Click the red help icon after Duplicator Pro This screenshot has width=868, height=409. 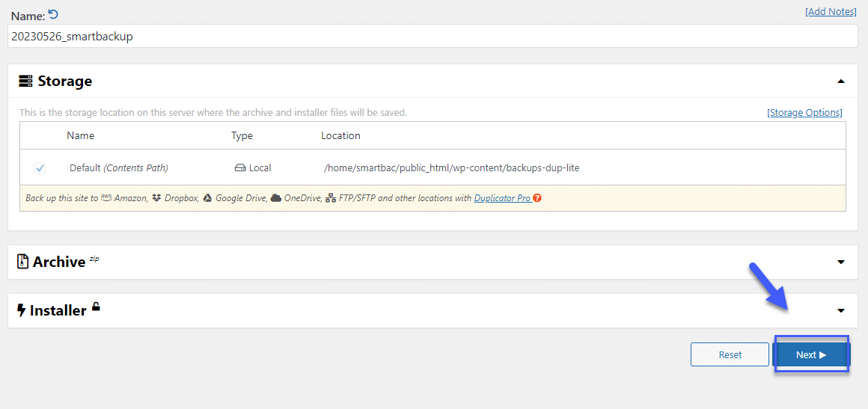(537, 198)
